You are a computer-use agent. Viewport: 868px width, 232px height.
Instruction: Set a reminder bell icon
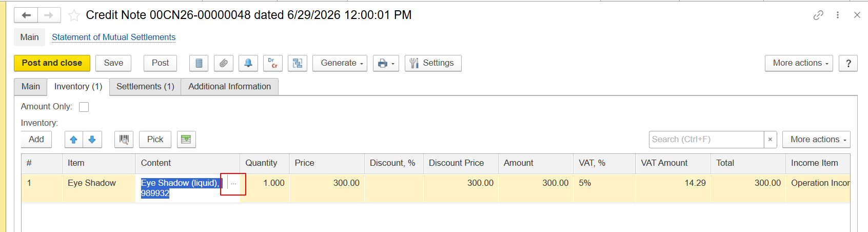coord(248,63)
